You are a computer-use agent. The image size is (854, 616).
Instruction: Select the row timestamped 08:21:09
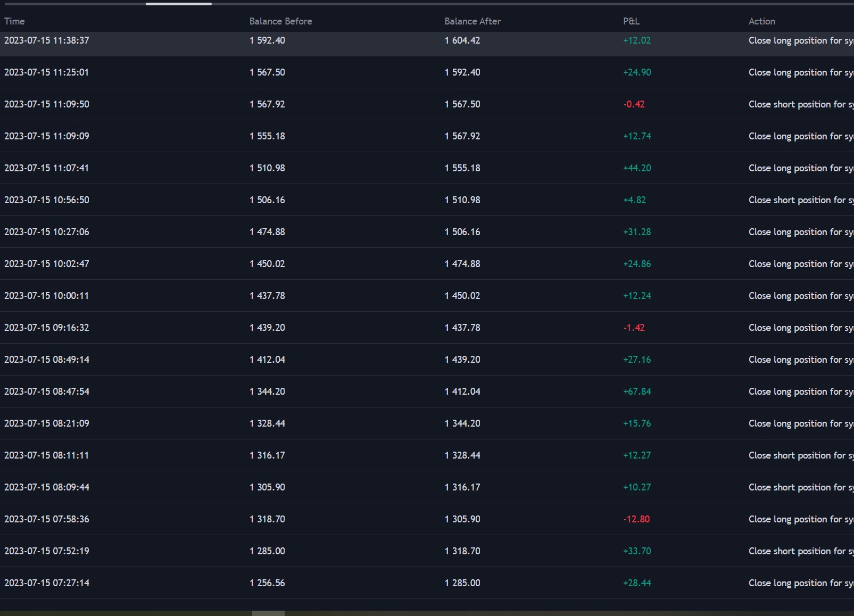click(47, 423)
